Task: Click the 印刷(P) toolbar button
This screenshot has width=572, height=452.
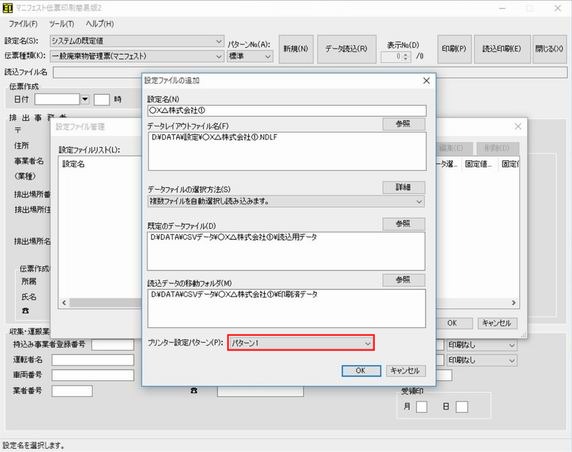Action: pyautogui.click(x=454, y=49)
